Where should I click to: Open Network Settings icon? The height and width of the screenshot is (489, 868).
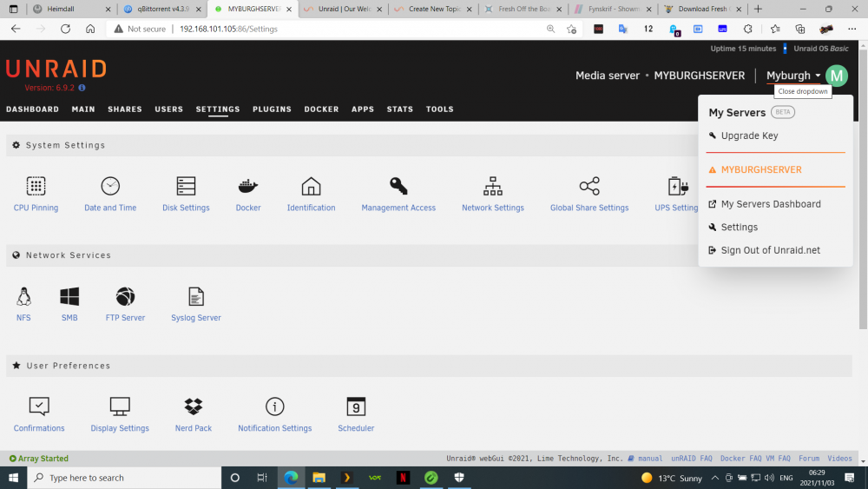click(x=493, y=186)
